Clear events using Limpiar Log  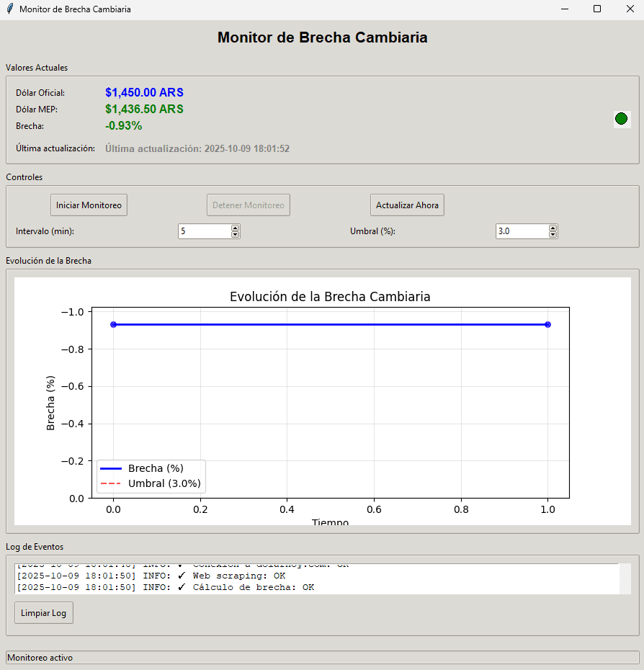point(43,612)
